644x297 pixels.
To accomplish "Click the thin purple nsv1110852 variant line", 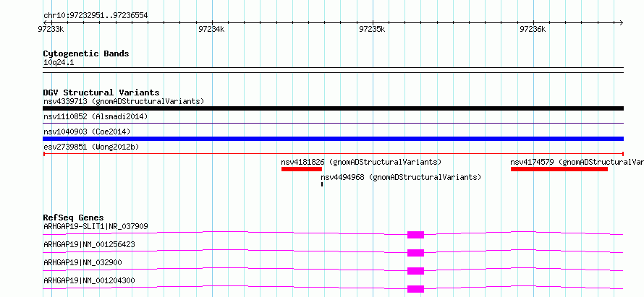I will pos(333,123).
